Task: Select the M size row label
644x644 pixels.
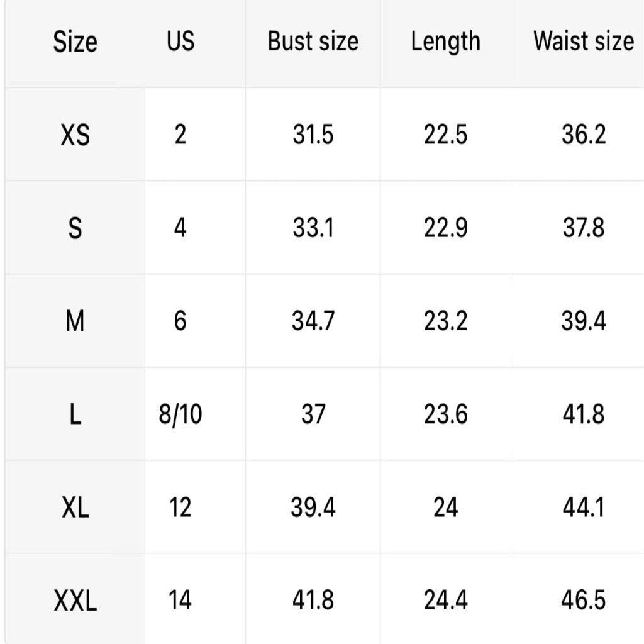Action: point(75,321)
